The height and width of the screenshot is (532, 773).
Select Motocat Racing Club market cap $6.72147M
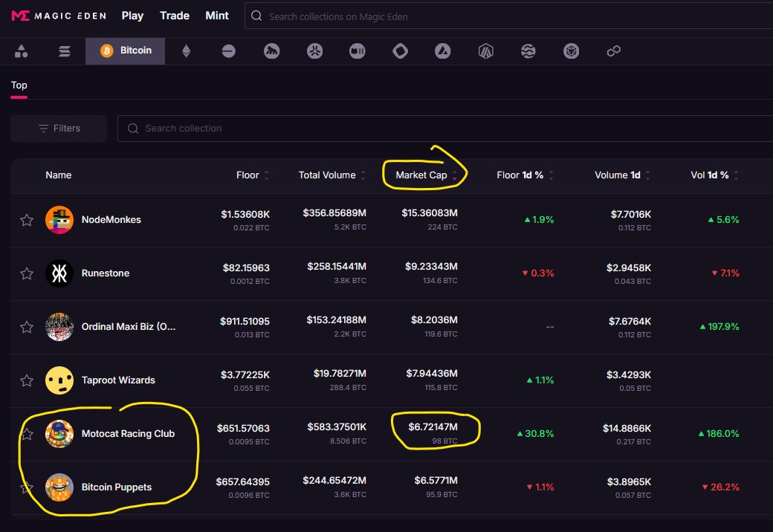433,427
